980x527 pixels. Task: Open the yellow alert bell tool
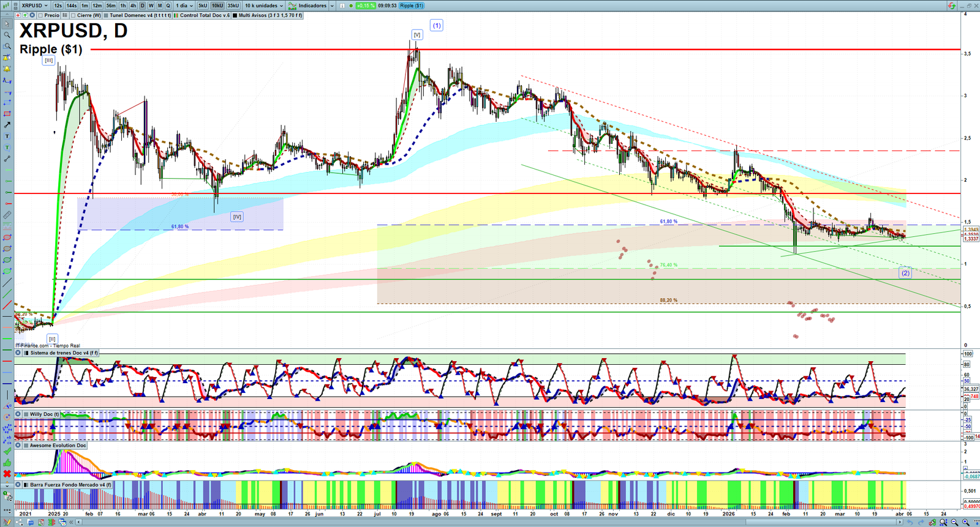7,69
